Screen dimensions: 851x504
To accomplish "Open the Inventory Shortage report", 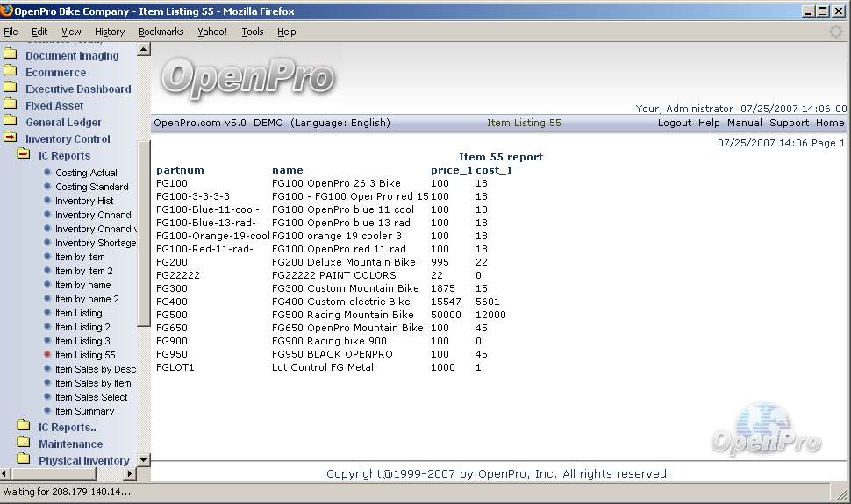I will [x=95, y=243].
